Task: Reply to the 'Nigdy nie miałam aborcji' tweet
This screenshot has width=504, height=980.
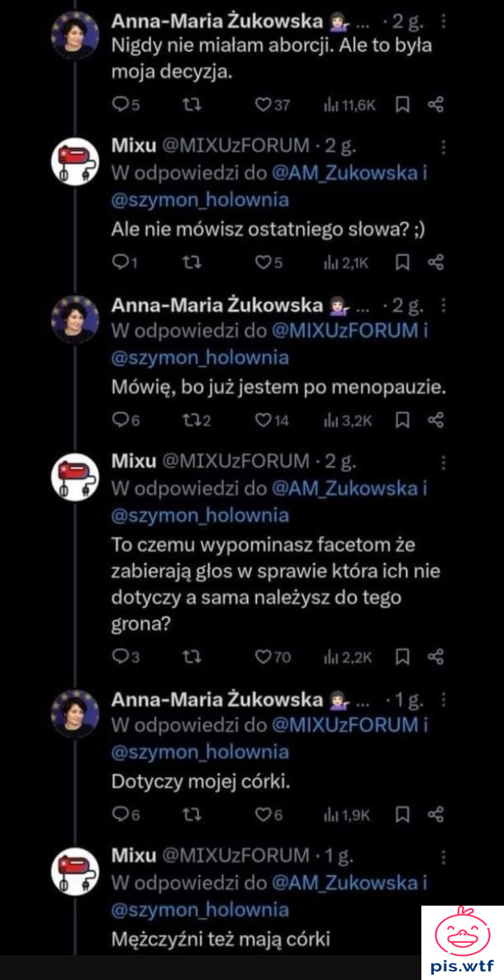Action: [120, 105]
